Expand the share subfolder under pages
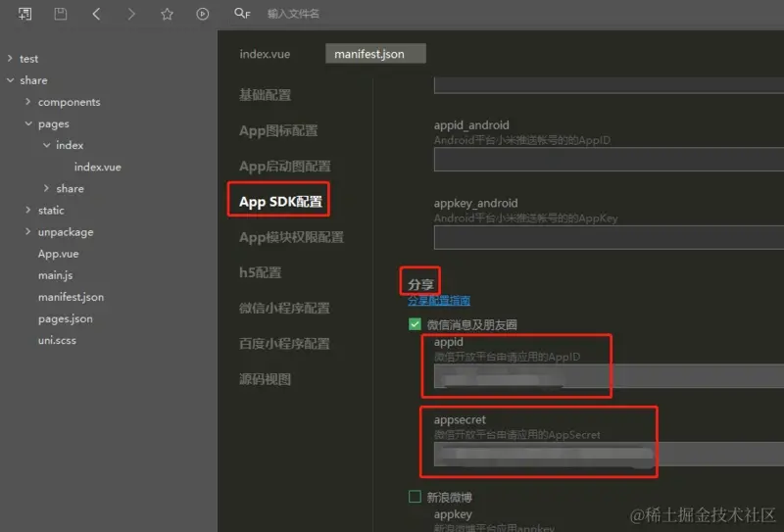The image size is (784, 532). point(46,188)
